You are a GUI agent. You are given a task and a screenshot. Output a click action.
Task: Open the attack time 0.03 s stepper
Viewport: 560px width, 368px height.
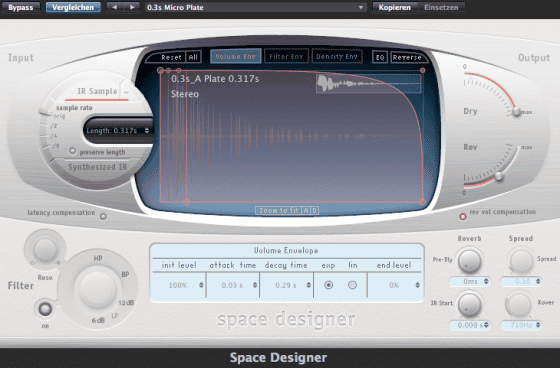[255, 285]
